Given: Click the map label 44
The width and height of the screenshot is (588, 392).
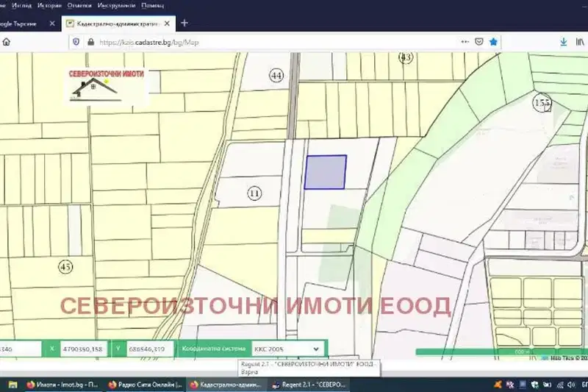Looking at the screenshot, I should point(276,76).
